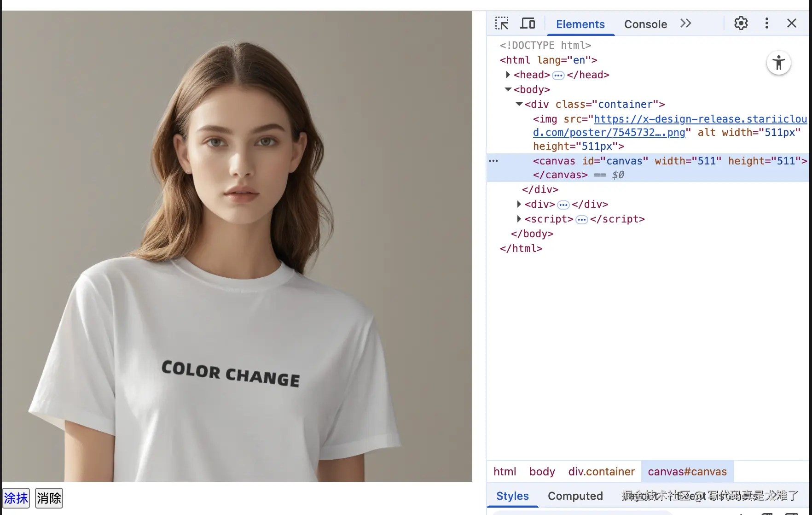This screenshot has width=812, height=515.
Task: Toggle the device toolbar icon
Action: tap(528, 23)
